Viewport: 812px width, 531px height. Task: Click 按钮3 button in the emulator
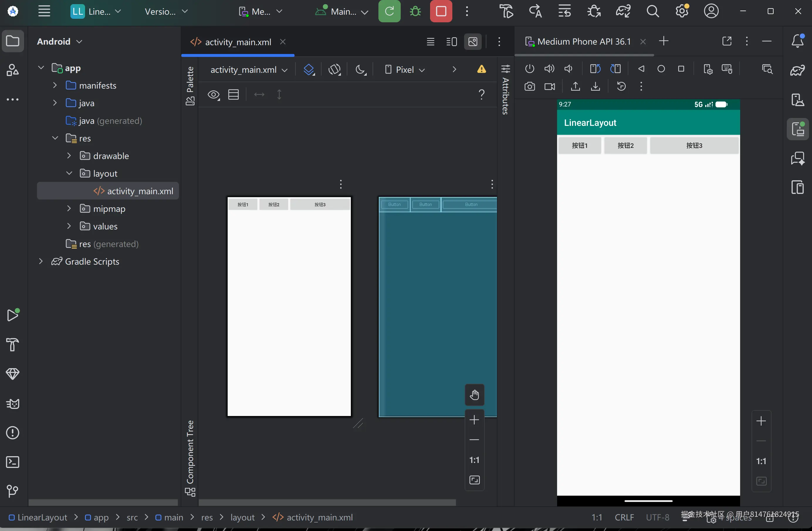pos(694,146)
